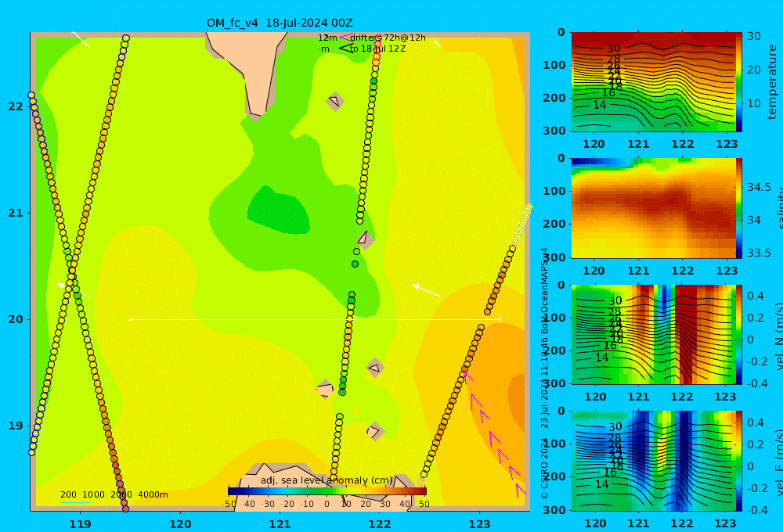Click the black arrow symbol in the legend
The height and width of the screenshot is (532, 783).
click(345, 49)
